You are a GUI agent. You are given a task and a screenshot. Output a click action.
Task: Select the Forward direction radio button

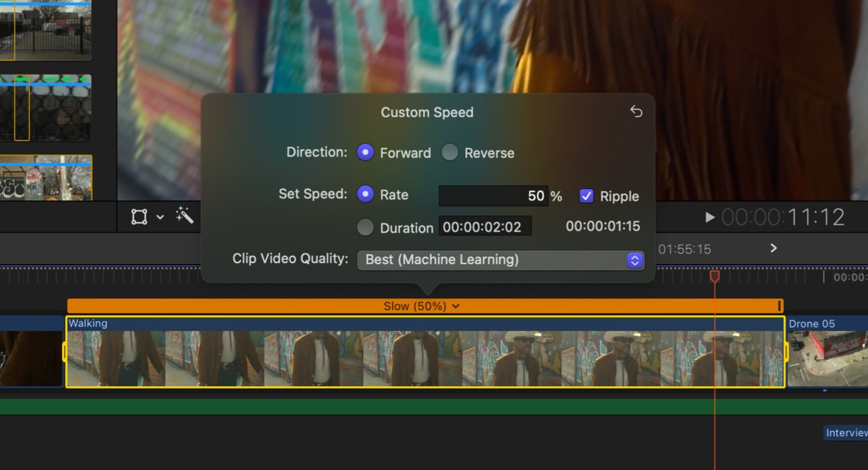click(x=365, y=152)
